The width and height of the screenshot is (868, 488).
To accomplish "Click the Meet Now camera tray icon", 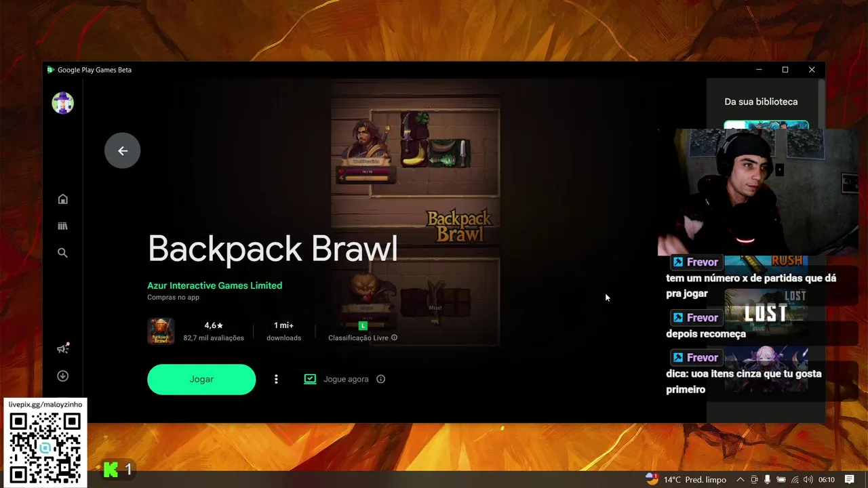I will 754,479.
